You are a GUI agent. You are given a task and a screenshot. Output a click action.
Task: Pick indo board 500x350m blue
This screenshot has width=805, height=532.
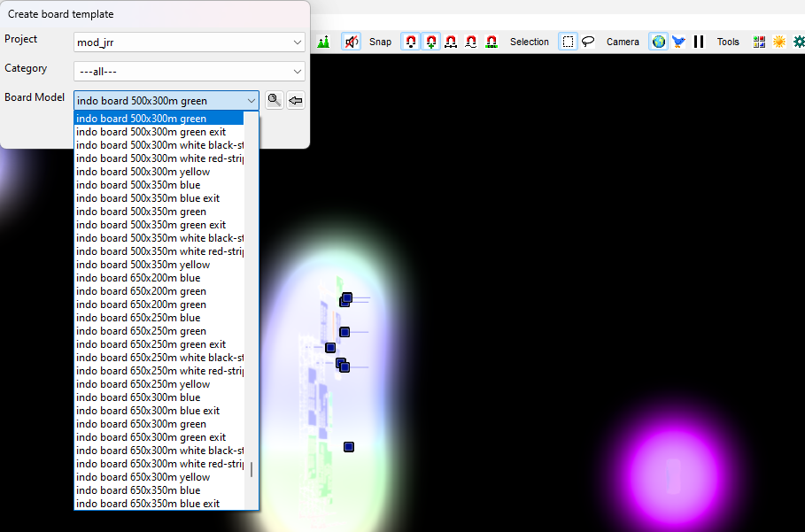point(159,185)
